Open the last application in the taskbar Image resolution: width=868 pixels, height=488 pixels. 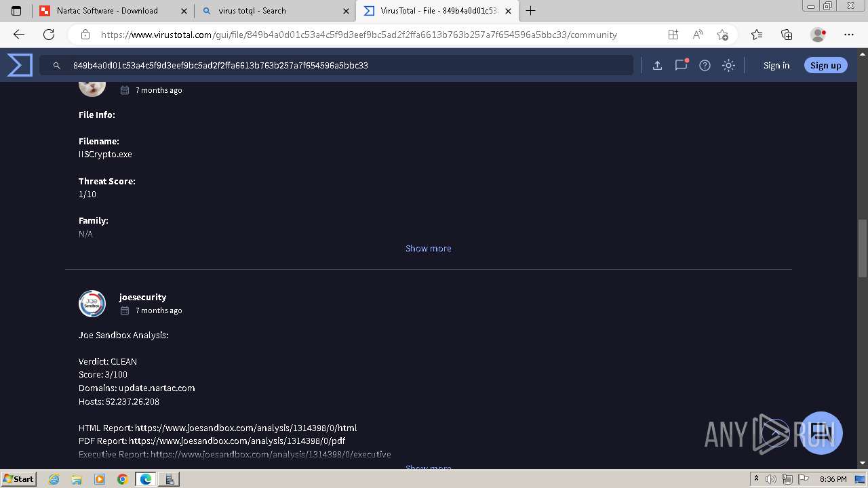pos(170,479)
